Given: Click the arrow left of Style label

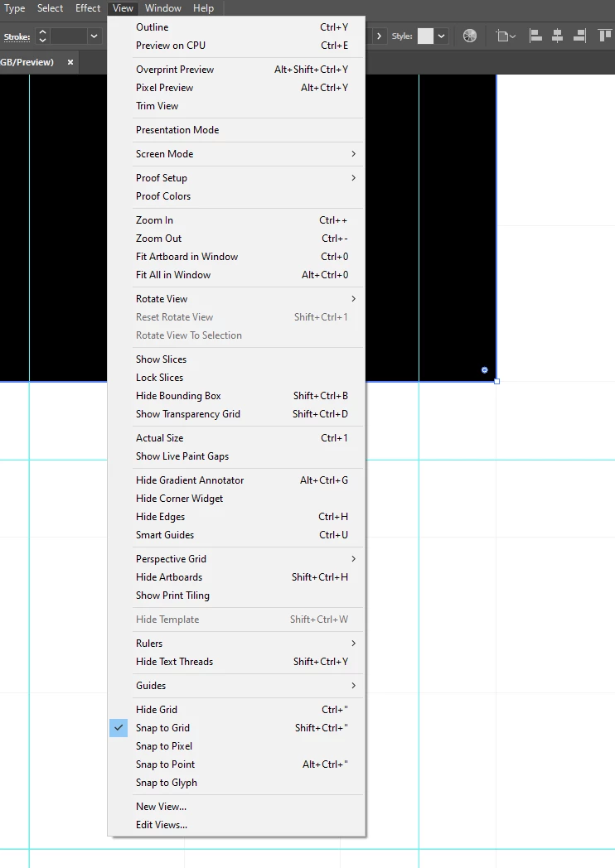Looking at the screenshot, I should click(x=379, y=36).
